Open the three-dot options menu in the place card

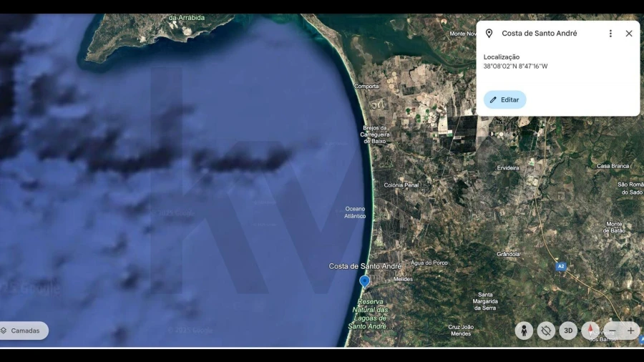pos(610,34)
